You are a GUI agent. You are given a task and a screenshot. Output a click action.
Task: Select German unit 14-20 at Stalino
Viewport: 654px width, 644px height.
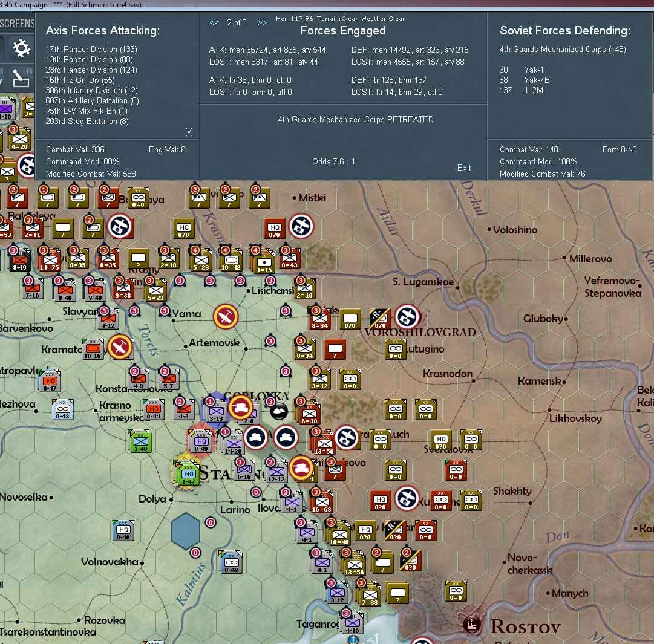pyautogui.click(x=233, y=445)
